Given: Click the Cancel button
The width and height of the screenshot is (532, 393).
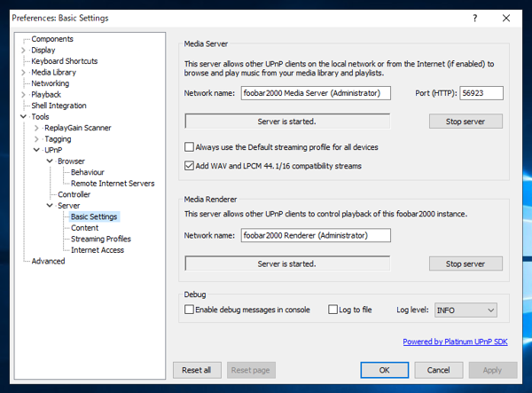Looking at the screenshot, I should tap(438, 370).
